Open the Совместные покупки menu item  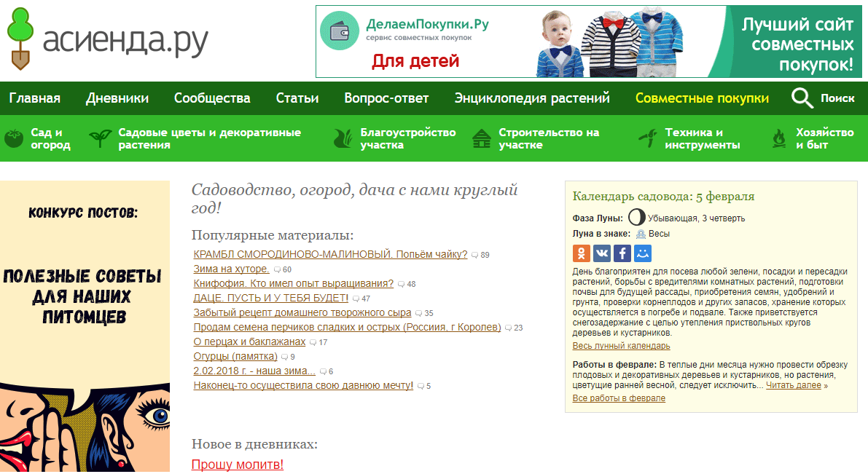click(x=702, y=98)
